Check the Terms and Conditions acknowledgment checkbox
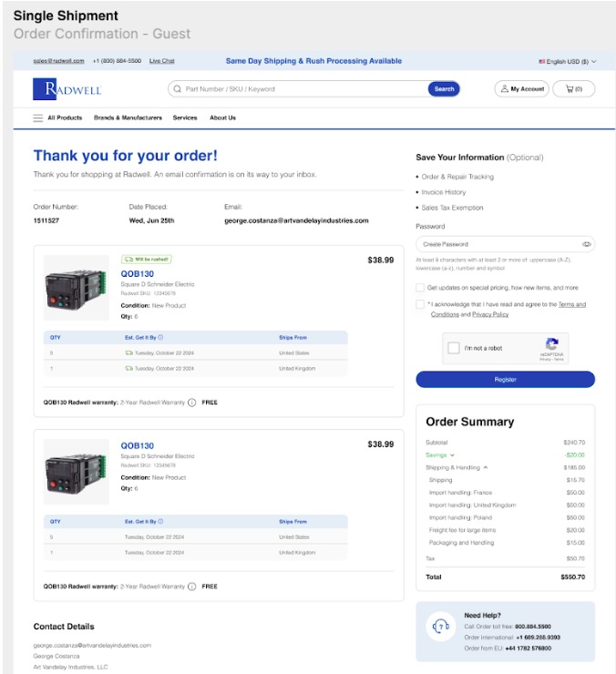Image resolution: width=616 pixels, height=674 pixels. (x=420, y=304)
